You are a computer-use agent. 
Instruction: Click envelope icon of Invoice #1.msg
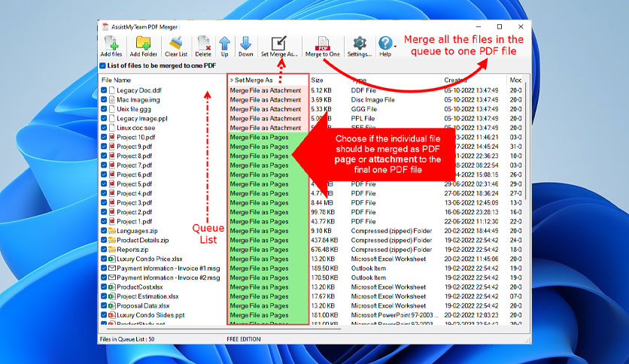coord(112,268)
